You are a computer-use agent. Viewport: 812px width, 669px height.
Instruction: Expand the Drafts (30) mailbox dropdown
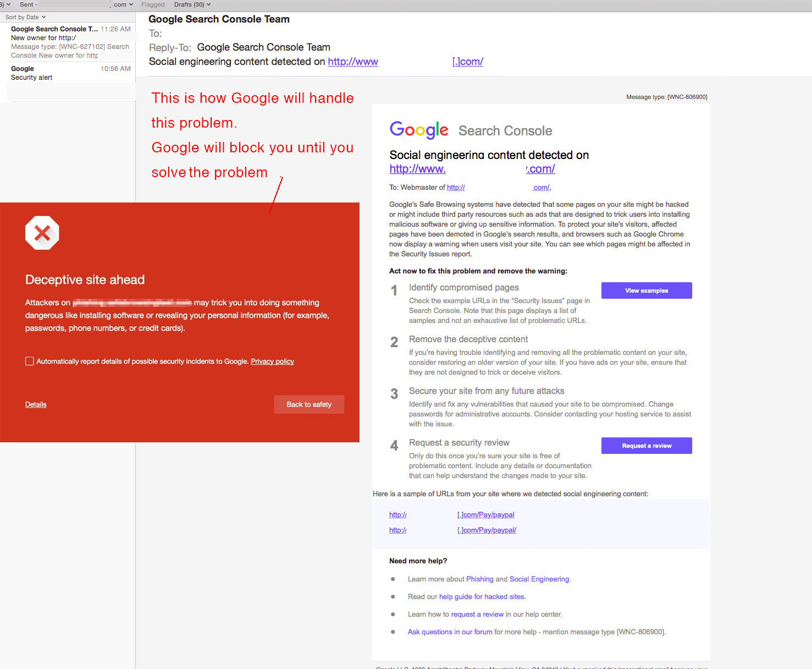pyautogui.click(x=192, y=4)
